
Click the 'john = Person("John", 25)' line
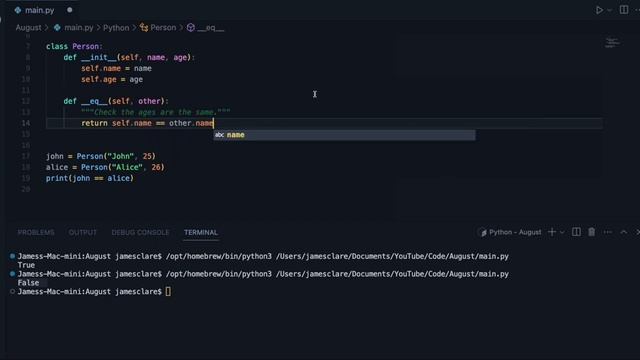tap(101, 156)
